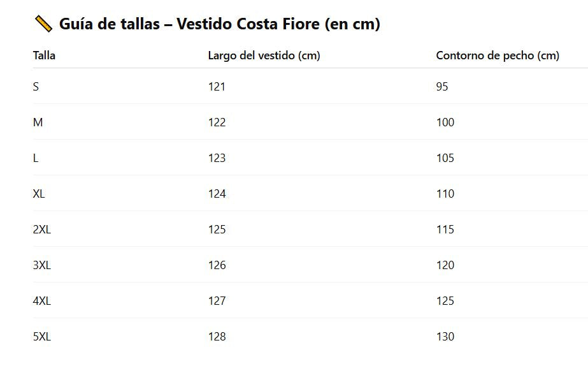Viewport: 588px width, 366px height.
Task: Click the 5XL size cell
Action: click(x=41, y=337)
